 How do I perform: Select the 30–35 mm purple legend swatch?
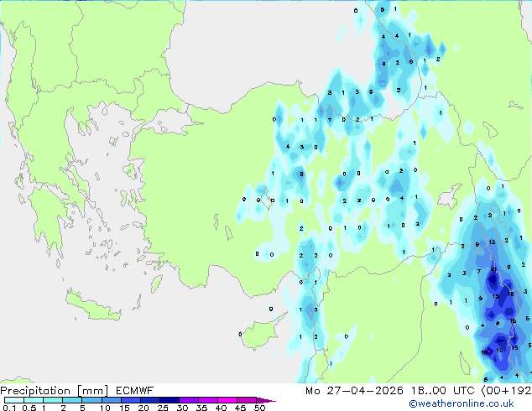(189, 400)
